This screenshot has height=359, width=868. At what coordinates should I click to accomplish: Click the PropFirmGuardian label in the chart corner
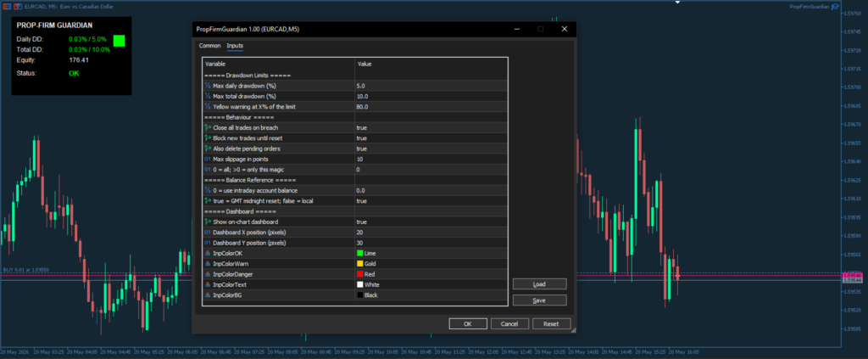pyautogui.click(x=810, y=7)
